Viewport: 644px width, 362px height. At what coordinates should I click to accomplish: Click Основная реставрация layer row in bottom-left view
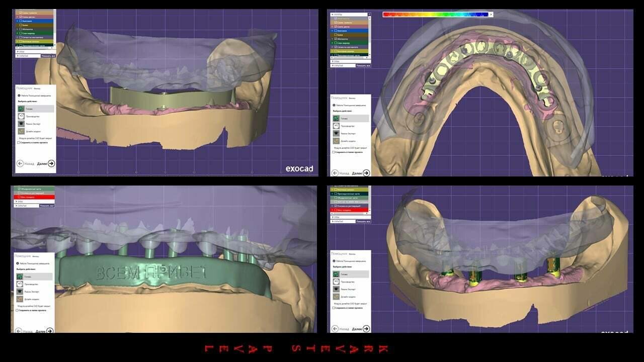pyautogui.click(x=34, y=193)
